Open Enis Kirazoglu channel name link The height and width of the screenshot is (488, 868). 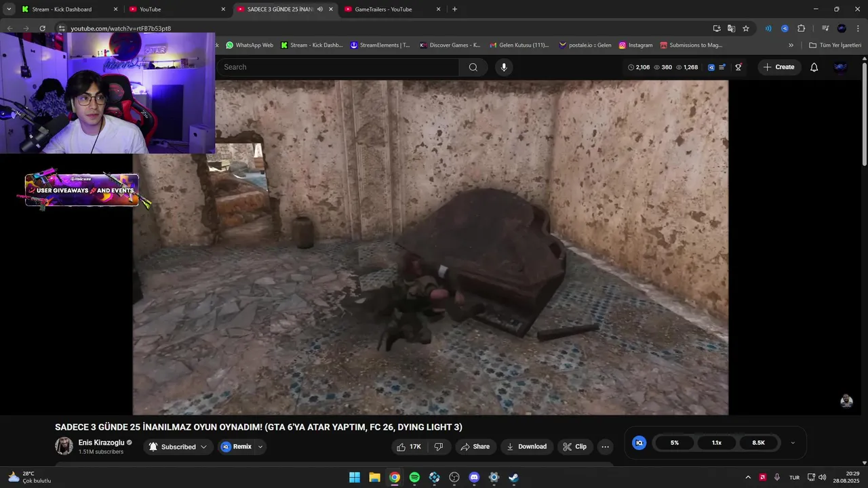coord(102,443)
